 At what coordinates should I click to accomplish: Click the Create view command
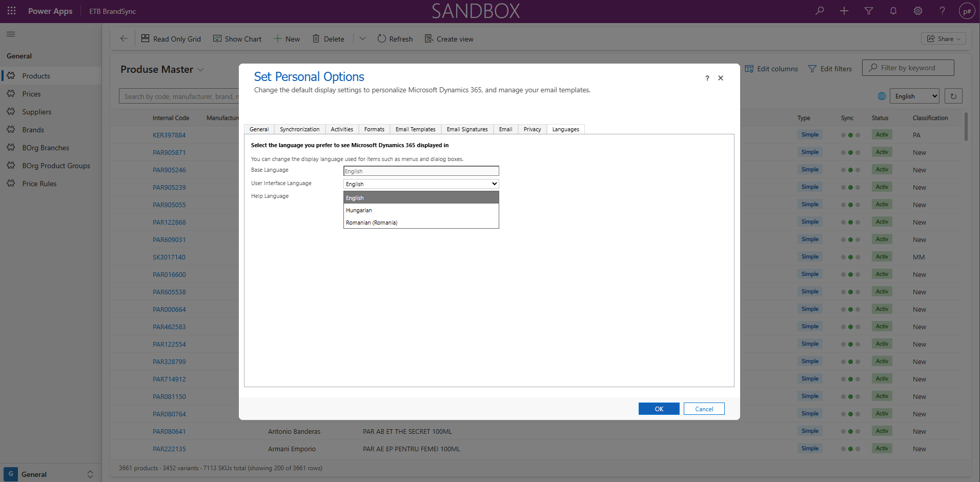(449, 39)
